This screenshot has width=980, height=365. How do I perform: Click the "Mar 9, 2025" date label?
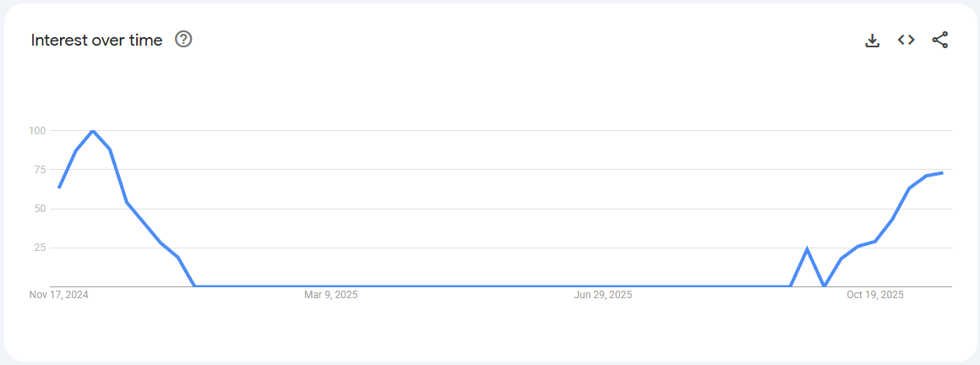tap(331, 295)
